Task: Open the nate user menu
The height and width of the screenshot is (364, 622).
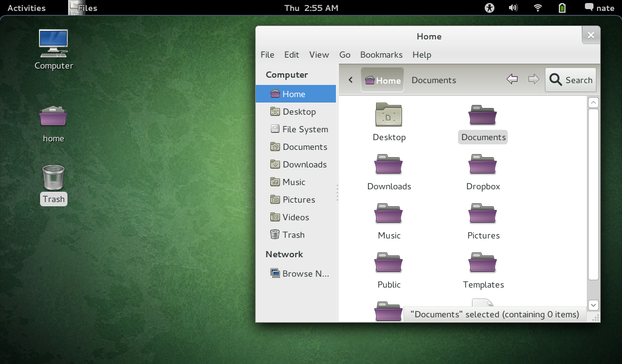Action: point(600,8)
